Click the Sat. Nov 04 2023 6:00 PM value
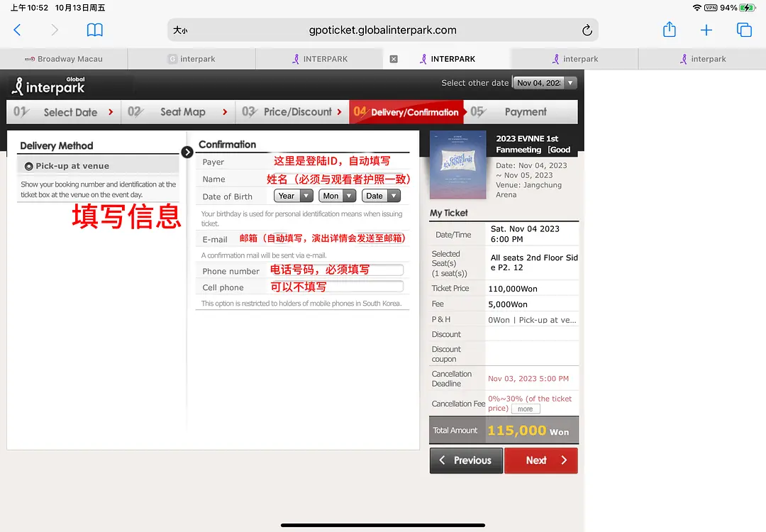 coord(525,234)
